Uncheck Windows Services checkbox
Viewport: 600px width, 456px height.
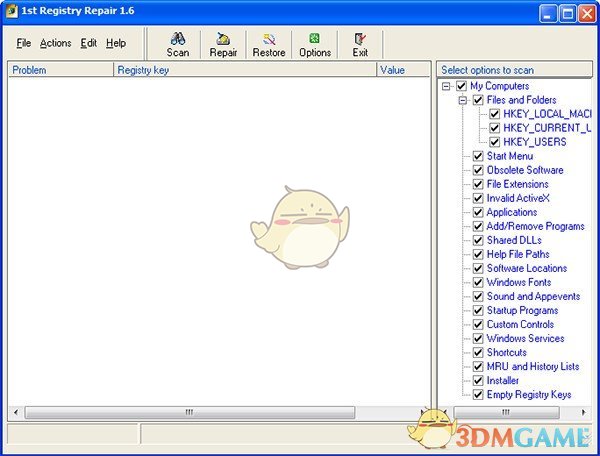(478, 339)
